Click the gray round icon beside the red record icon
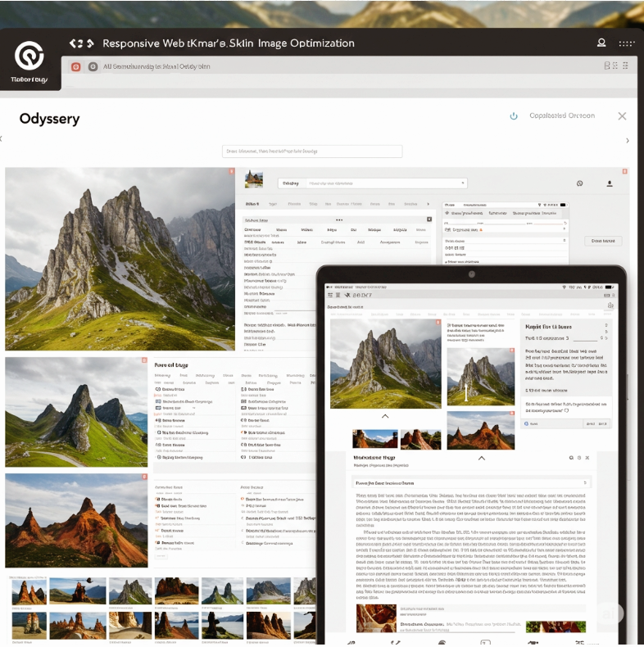 pos(93,66)
